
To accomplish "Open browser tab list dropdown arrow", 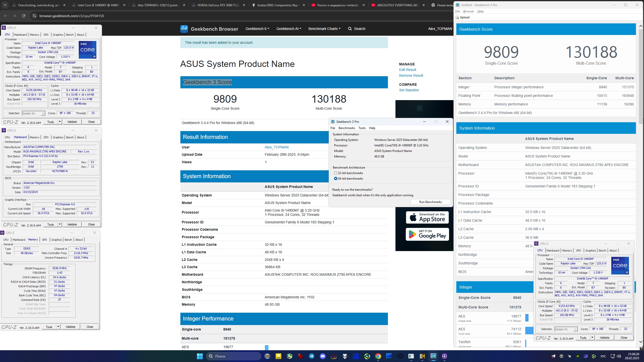I will (5, 5).
